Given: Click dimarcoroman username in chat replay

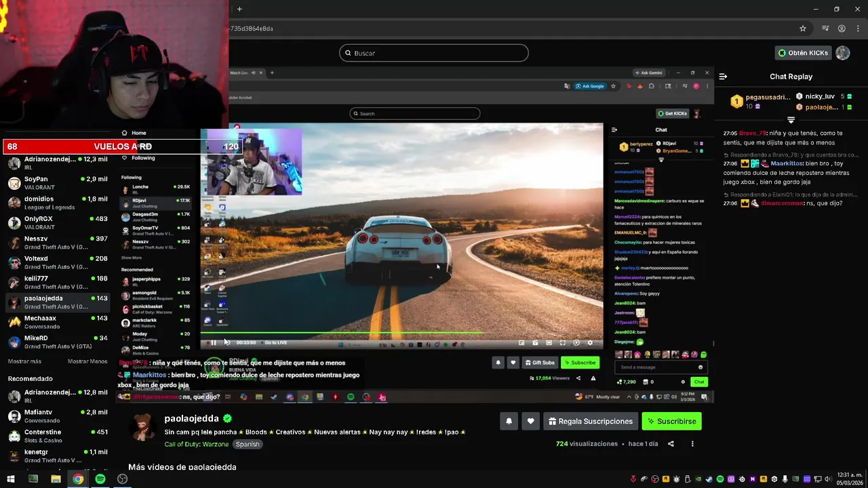Looking at the screenshot, I should tap(781, 203).
